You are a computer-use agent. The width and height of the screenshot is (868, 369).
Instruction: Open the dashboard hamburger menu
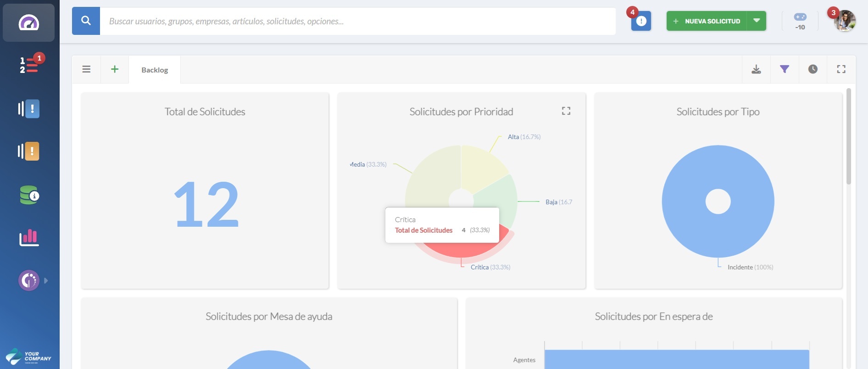pyautogui.click(x=86, y=69)
